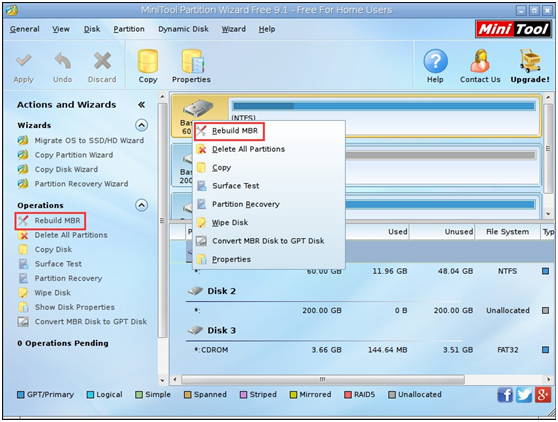Click Partition Recovery icon in Operations sidebar

pos(23,278)
